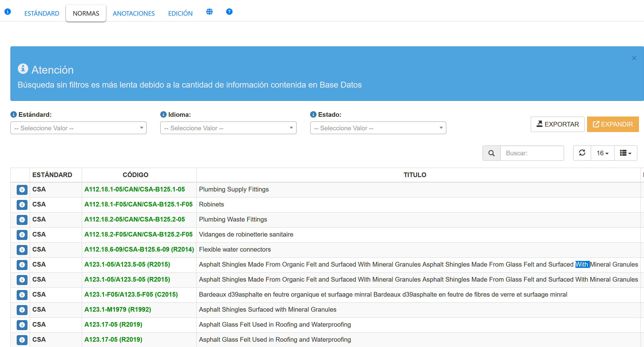The height and width of the screenshot is (347, 644).
Task: Click the EXPORTAR button
Action: point(557,124)
